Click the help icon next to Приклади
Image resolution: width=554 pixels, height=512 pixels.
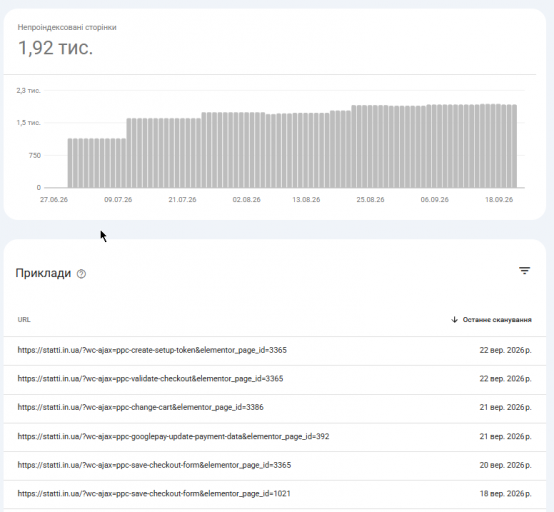click(81, 274)
